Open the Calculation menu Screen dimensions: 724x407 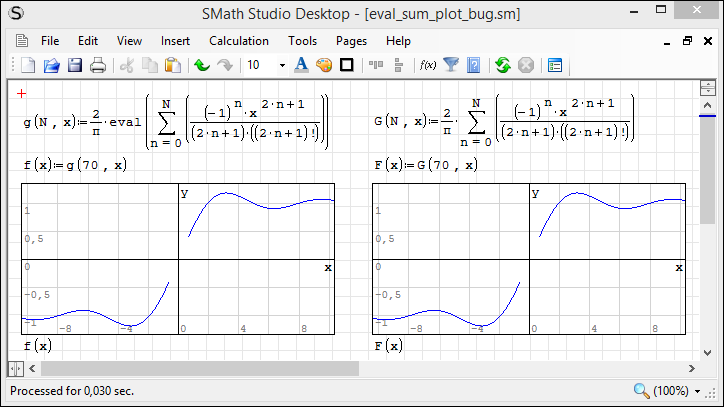coord(238,41)
